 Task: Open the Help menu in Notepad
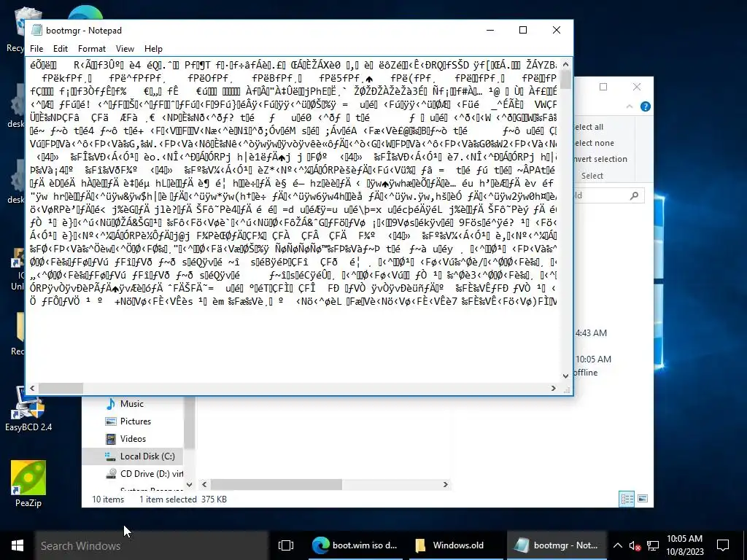point(153,49)
